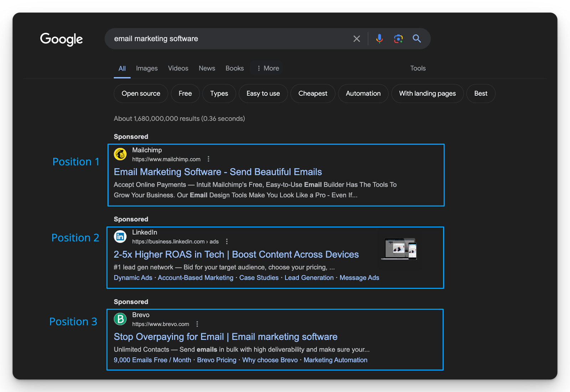Open Brevo Stop Overpaying for Email headline
The image size is (570, 392).
pos(226,337)
